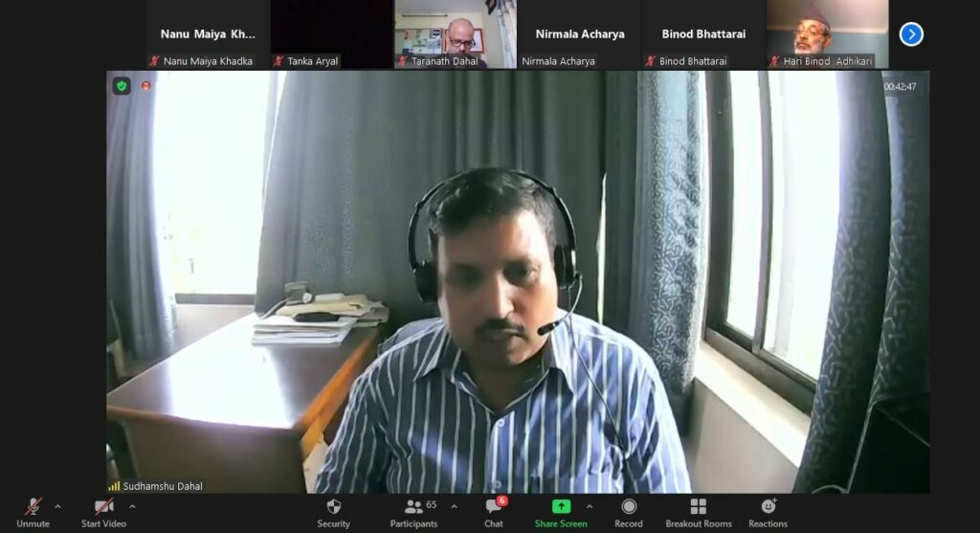The height and width of the screenshot is (533, 980).
Task: Select the Nanu Maiya Khadka thumbnail
Action: tap(208, 34)
